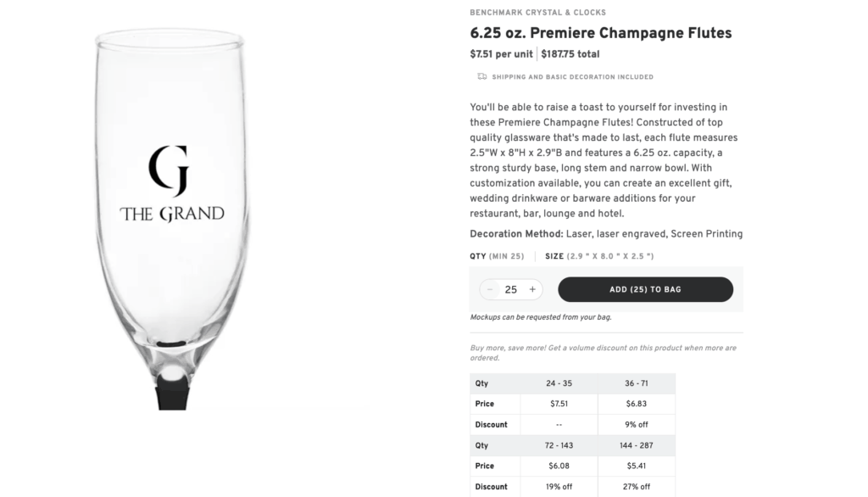Select the 9% off discount cell

(x=636, y=424)
